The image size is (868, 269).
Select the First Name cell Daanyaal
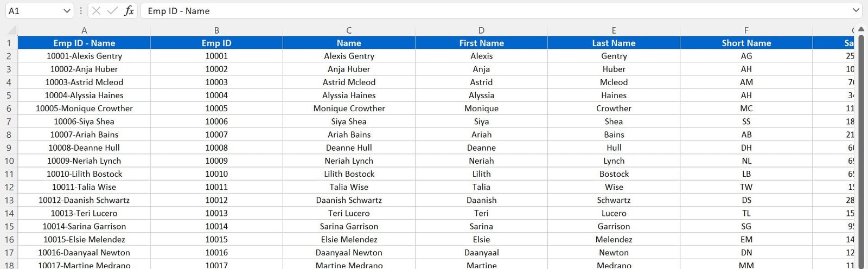pos(481,252)
